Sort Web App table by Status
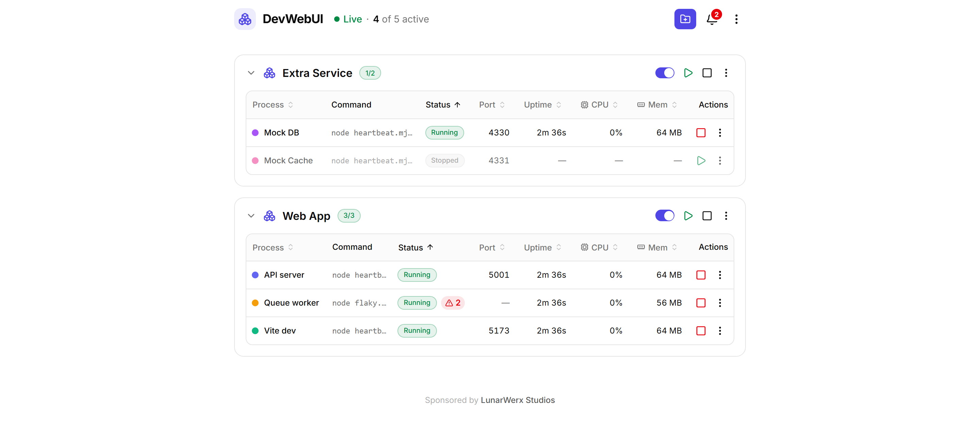This screenshot has height=422, width=980. (x=415, y=247)
